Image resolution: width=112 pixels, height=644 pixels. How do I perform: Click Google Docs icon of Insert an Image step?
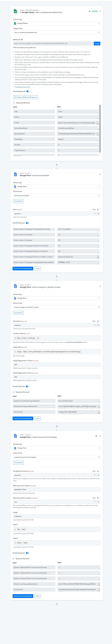click(15, 286)
